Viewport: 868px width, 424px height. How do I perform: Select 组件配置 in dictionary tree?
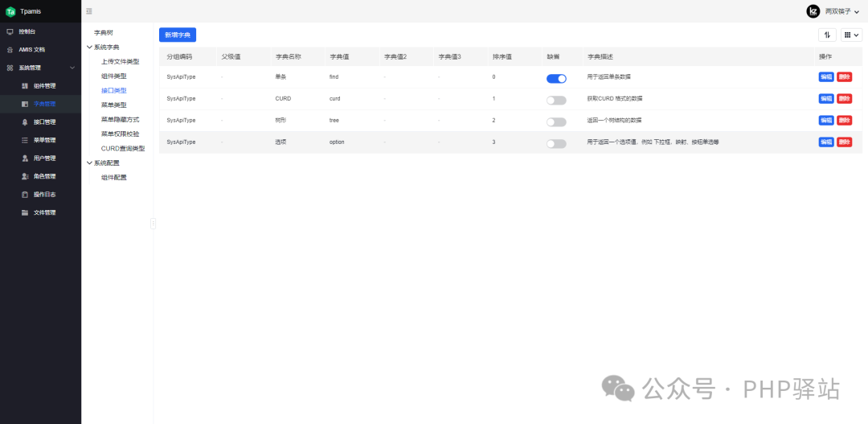click(x=113, y=177)
